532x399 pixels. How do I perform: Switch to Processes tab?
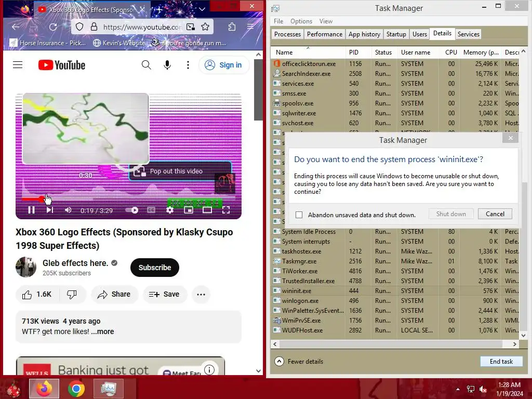tap(287, 34)
